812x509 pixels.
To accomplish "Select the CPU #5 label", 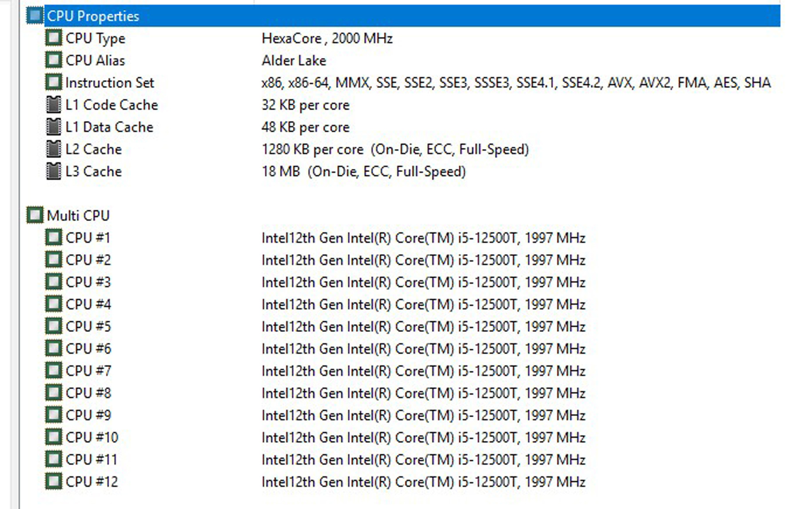I will [88, 327].
